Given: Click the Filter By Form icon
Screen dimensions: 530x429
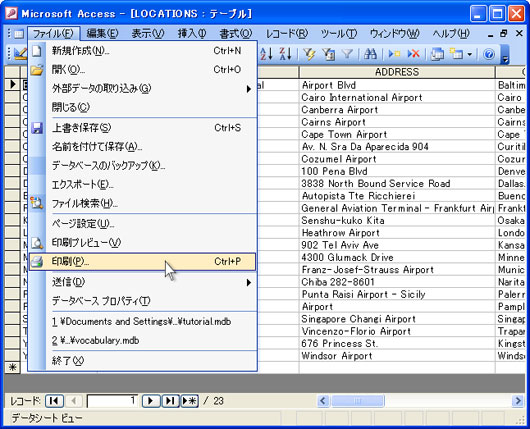Looking at the screenshot, I should [x=328, y=54].
